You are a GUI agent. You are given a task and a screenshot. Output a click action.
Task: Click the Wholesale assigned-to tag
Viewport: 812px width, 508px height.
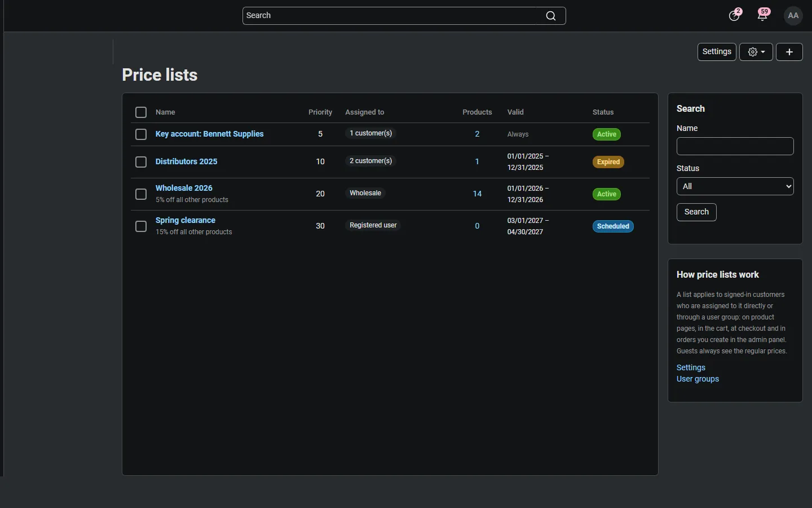(365, 193)
